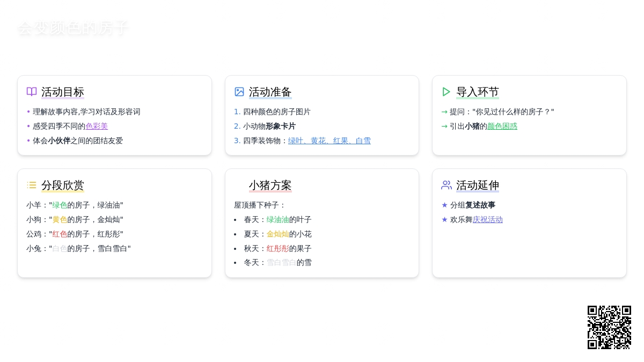Click the open book icon beside 活动目标
644x362 pixels.
point(32,92)
